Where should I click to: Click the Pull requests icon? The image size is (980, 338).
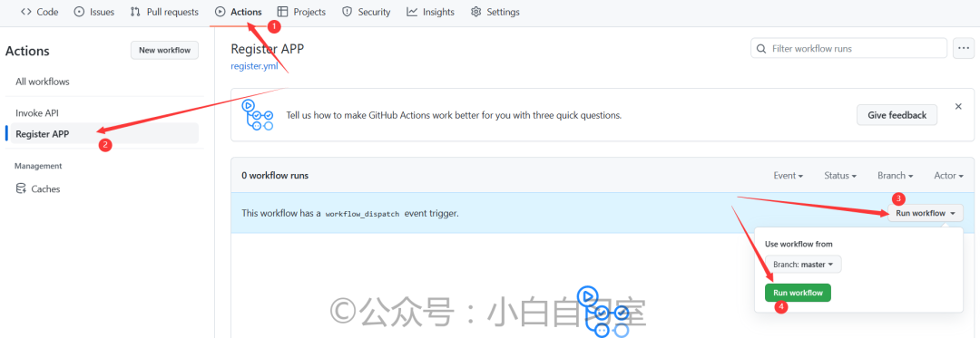pyautogui.click(x=135, y=12)
